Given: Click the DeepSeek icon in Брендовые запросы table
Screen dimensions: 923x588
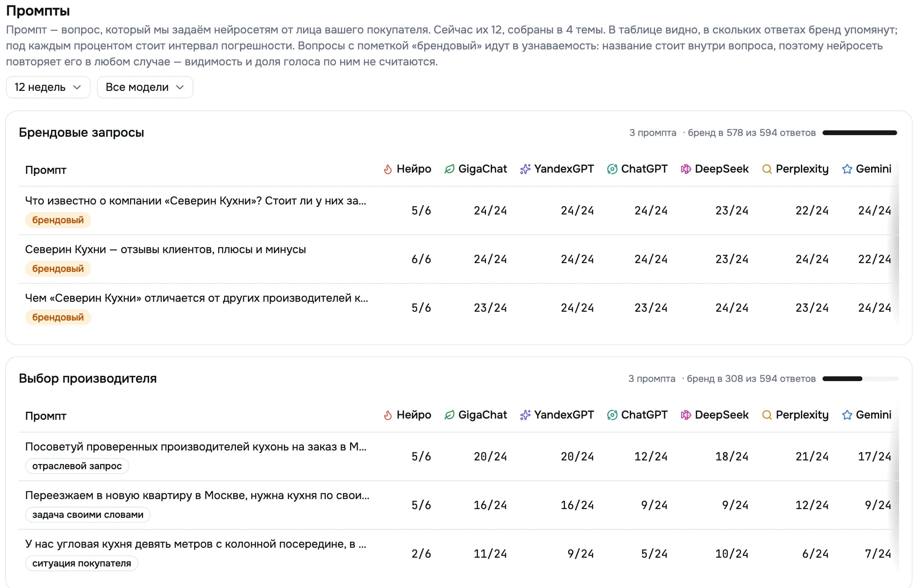Looking at the screenshot, I should [686, 169].
